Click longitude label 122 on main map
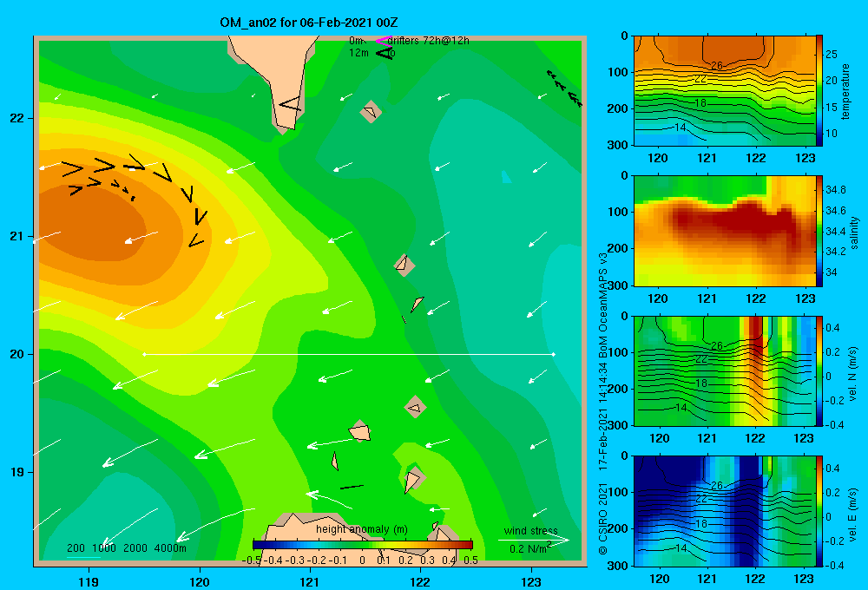 420,581
